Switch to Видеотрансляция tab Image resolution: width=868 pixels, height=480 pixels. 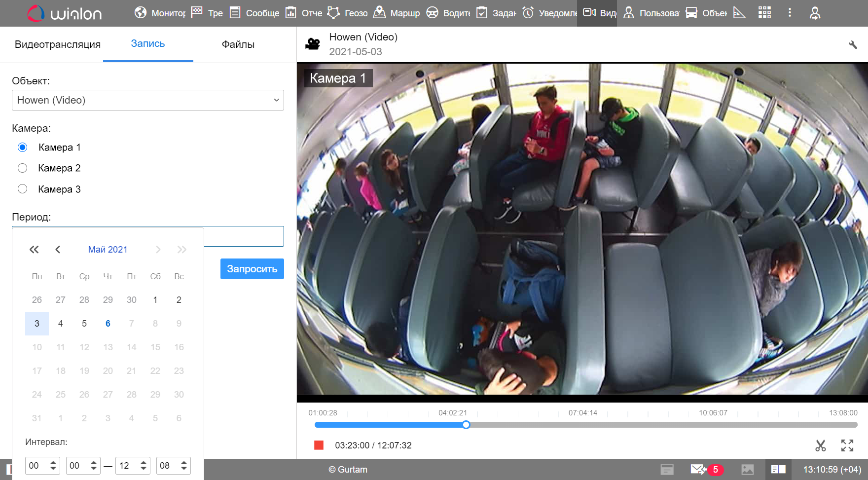[x=58, y=44]
